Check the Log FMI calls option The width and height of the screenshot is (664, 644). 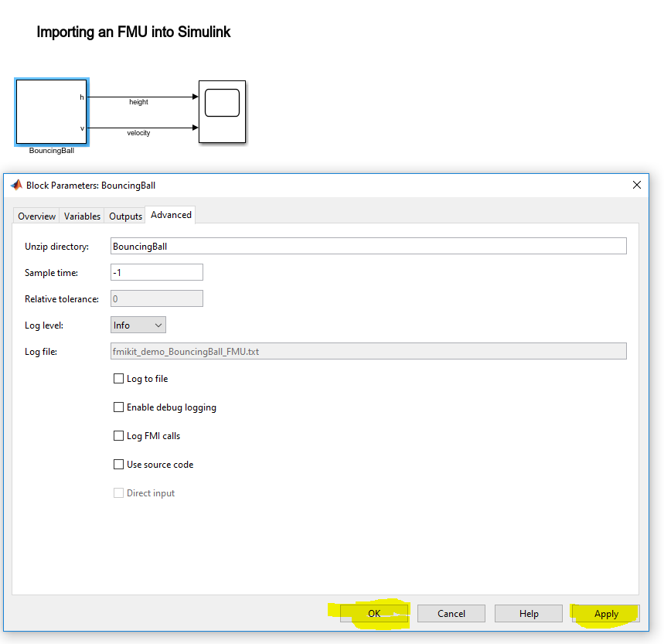tap(118, 435)
